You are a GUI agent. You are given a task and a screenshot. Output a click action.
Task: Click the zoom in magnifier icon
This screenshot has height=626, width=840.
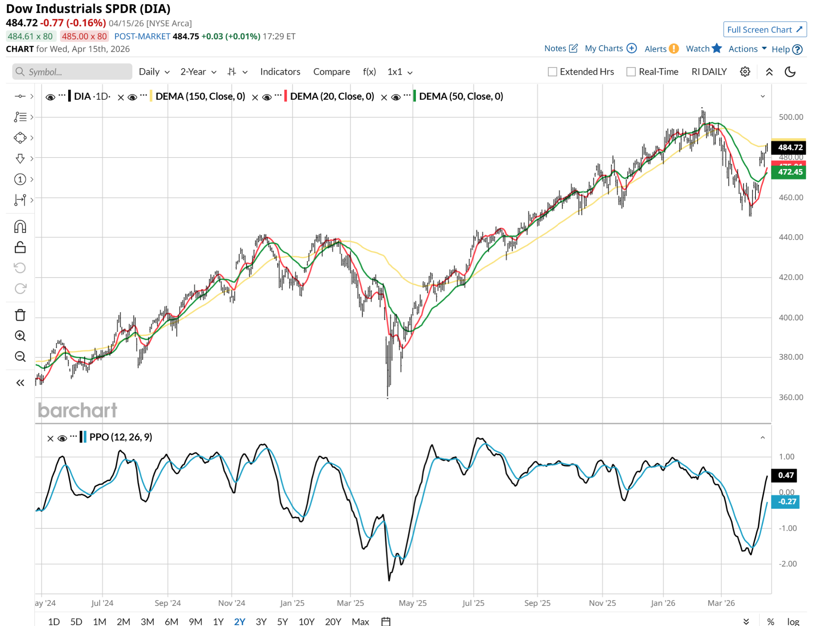pos(20,336)
